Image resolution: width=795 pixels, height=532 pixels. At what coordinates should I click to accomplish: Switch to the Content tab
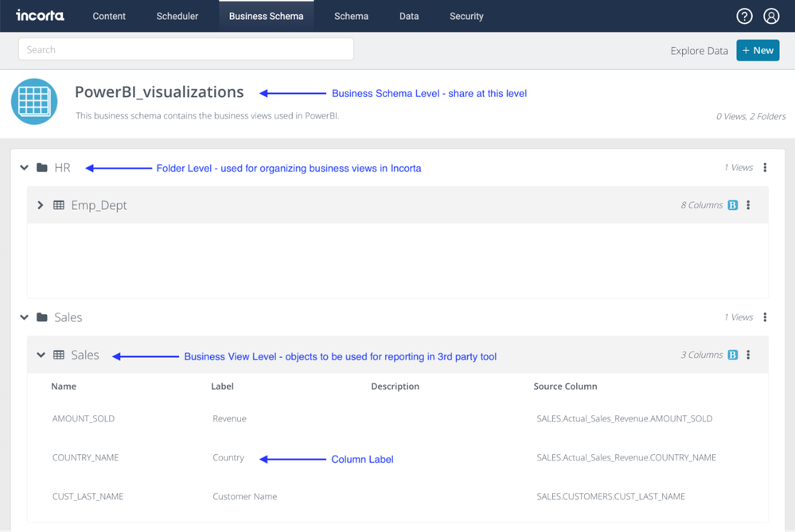coord(109,16)
